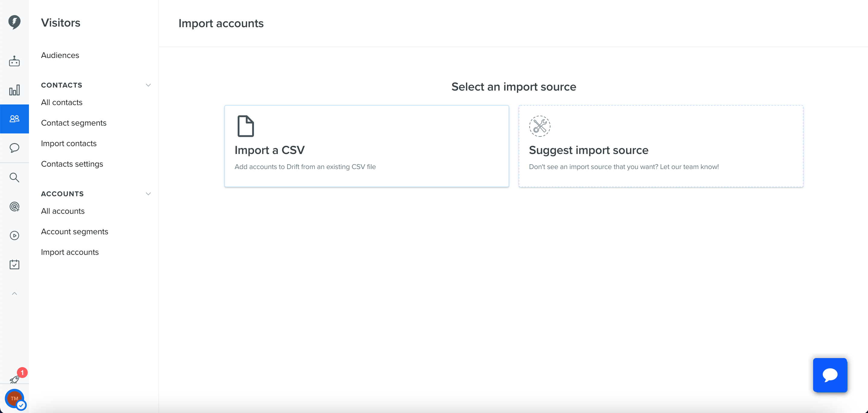868x413 pixels.
Task: Open the Drift logo home icon
Action: (14, 22)
